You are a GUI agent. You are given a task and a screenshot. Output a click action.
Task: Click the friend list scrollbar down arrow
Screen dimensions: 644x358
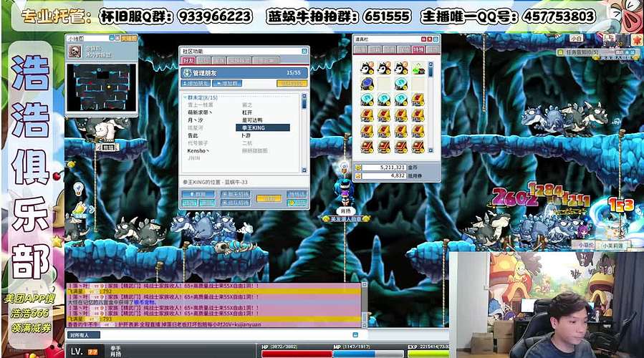[304, 170]
